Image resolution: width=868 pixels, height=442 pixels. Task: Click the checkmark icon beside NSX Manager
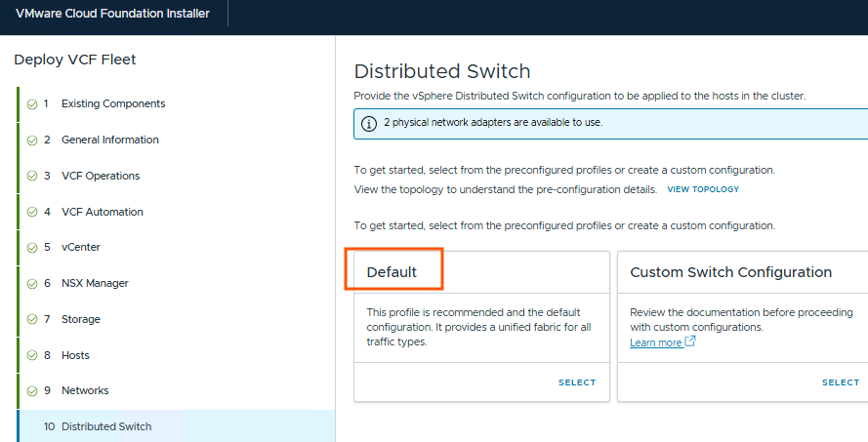[32, 284]
